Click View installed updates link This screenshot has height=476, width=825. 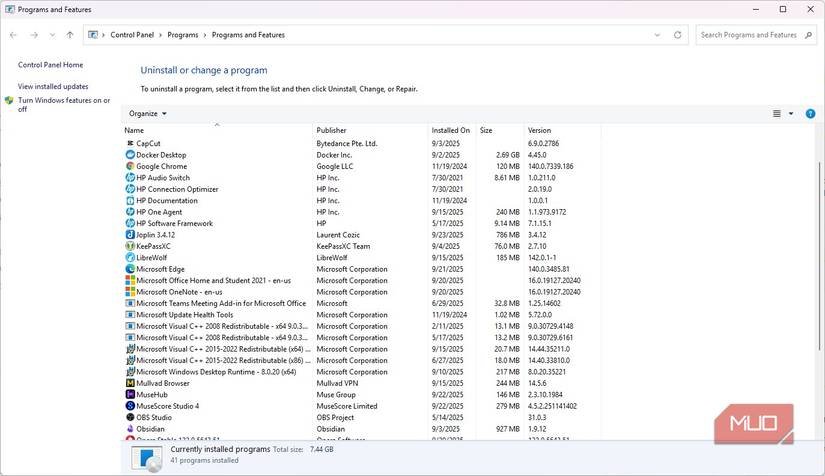click(x=53, y=87)
